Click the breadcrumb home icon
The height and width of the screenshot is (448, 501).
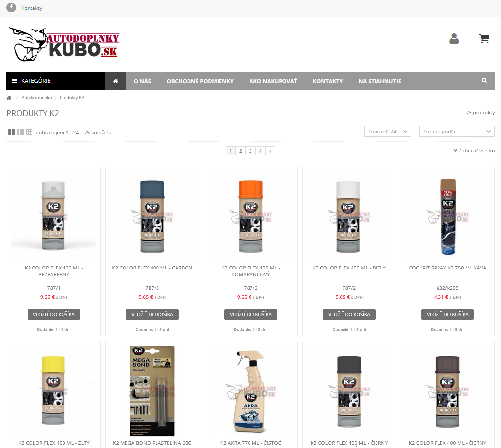click(x=9, y=98)
